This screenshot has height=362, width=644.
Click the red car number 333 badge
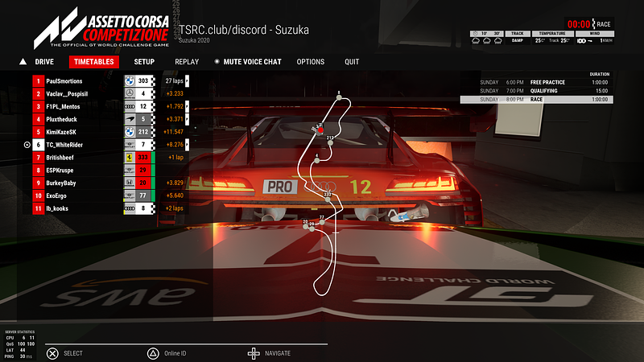point(143,157)
